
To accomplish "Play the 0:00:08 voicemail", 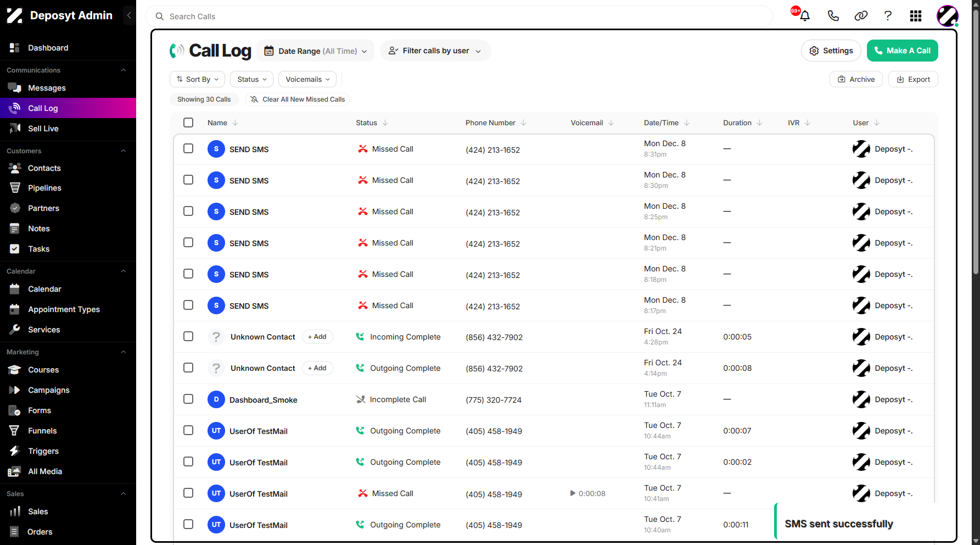I will 573,493.
